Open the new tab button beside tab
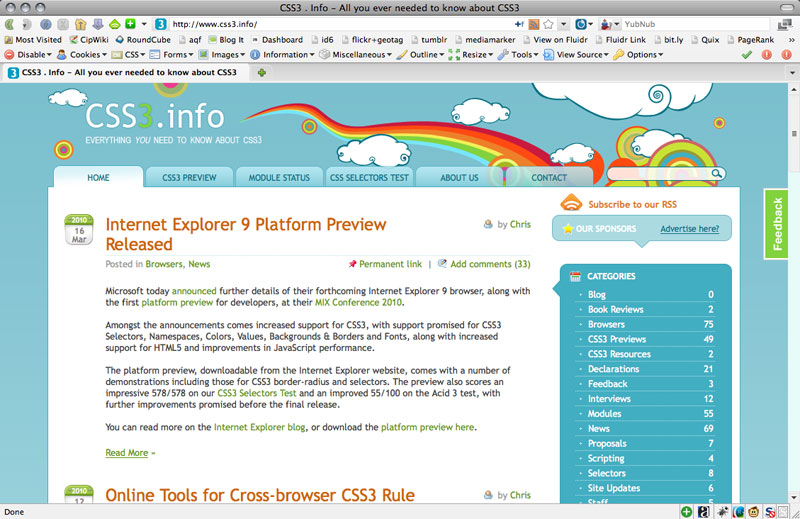The height and width of the screenshot is (519, 800). [x=262, y=72]
